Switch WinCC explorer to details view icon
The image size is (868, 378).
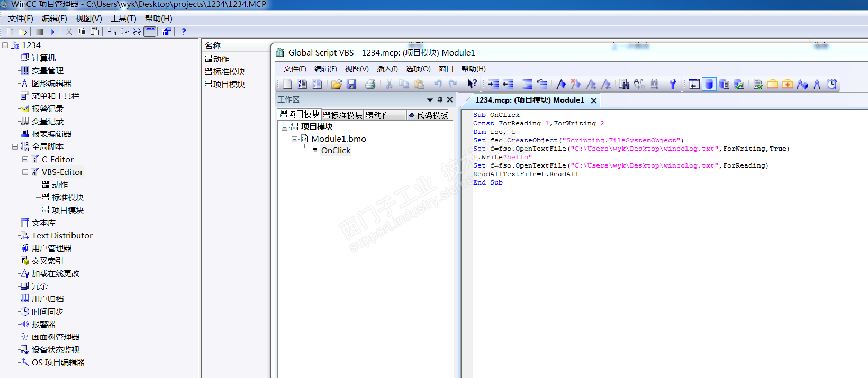[x=150, y=32]
